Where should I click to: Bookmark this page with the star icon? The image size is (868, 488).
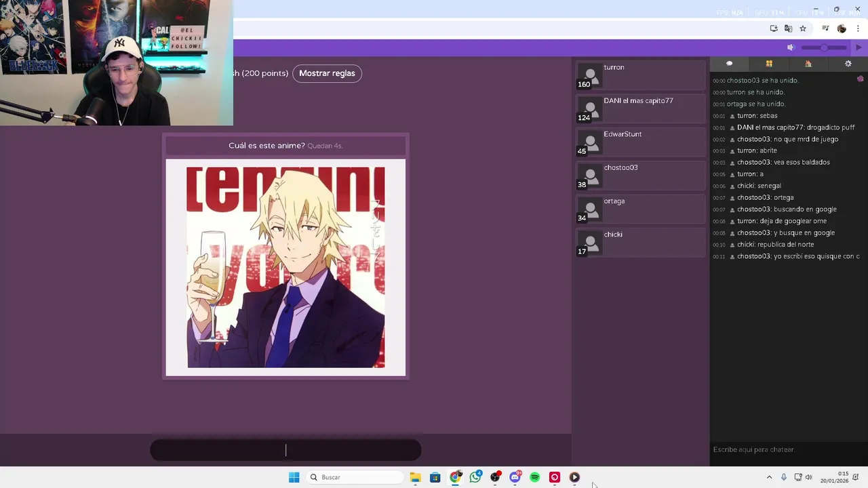tap(803, 28)
